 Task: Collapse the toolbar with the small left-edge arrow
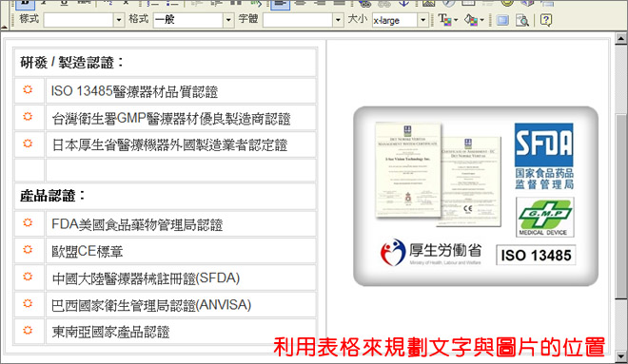coord(4,27)
